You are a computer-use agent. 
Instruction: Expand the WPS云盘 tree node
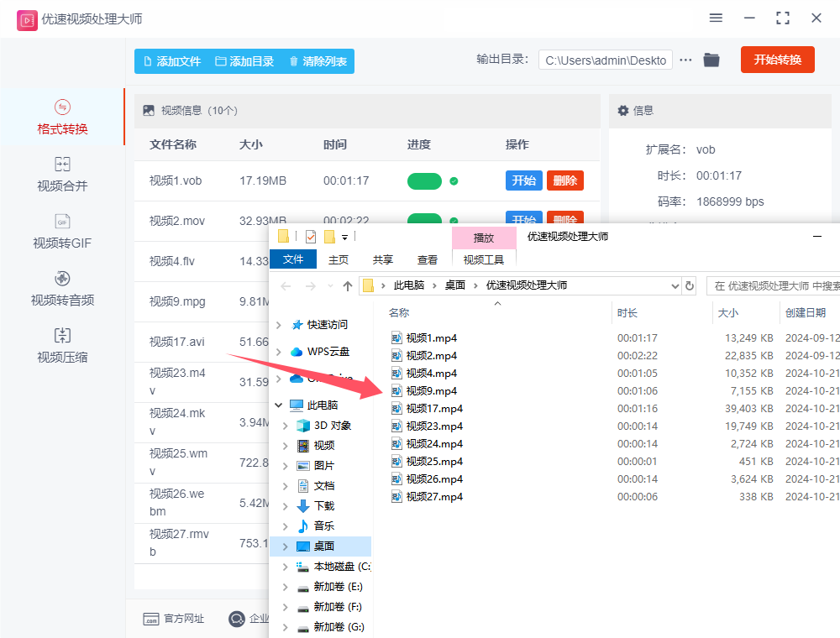[279, 352]
